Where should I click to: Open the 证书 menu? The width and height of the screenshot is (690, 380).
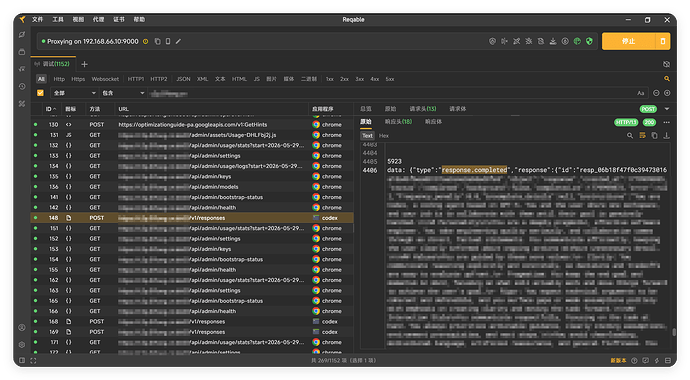[x=119, y=19]
